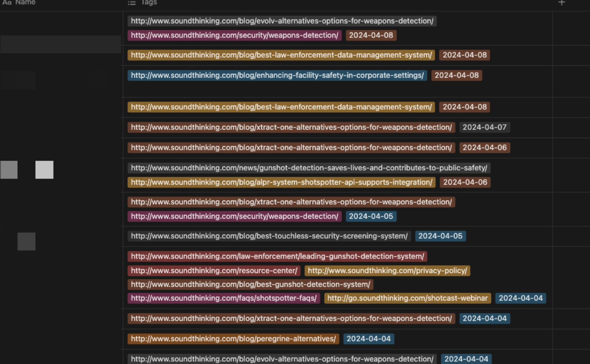Click the 2024-04-07 date tag
This screenshot has height=364, width=590.
click(x=484, y=127)
